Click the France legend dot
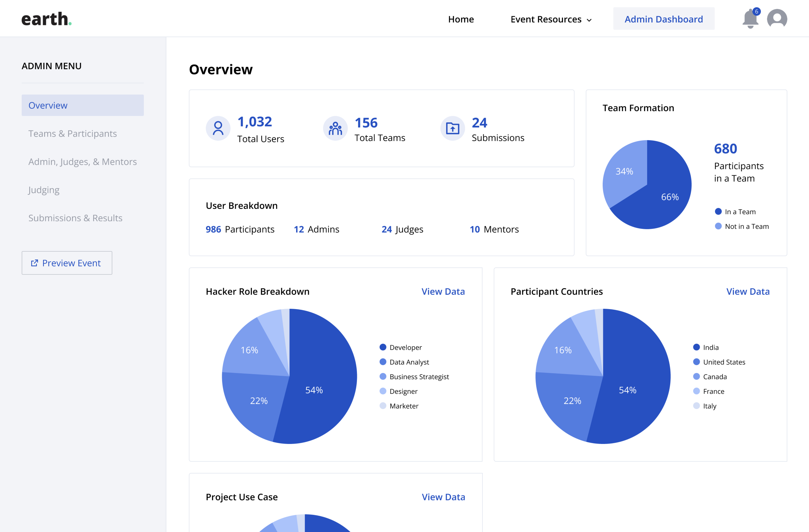Viewport: 809px width, 532px height. 696,391
